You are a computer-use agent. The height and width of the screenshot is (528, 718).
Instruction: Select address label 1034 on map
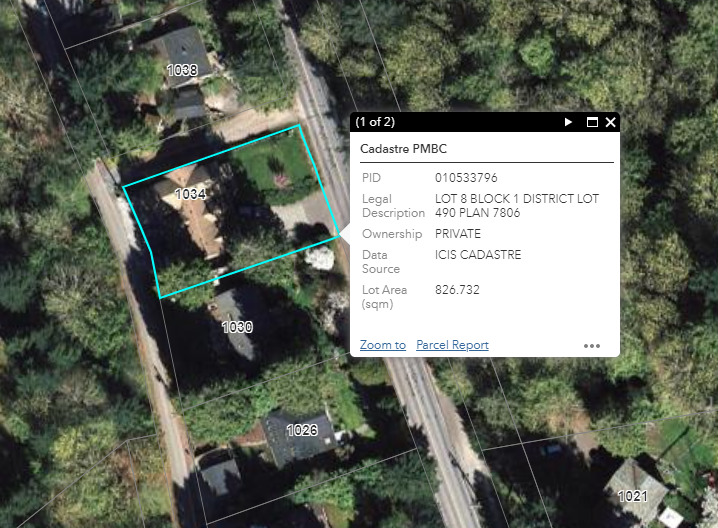190,194
